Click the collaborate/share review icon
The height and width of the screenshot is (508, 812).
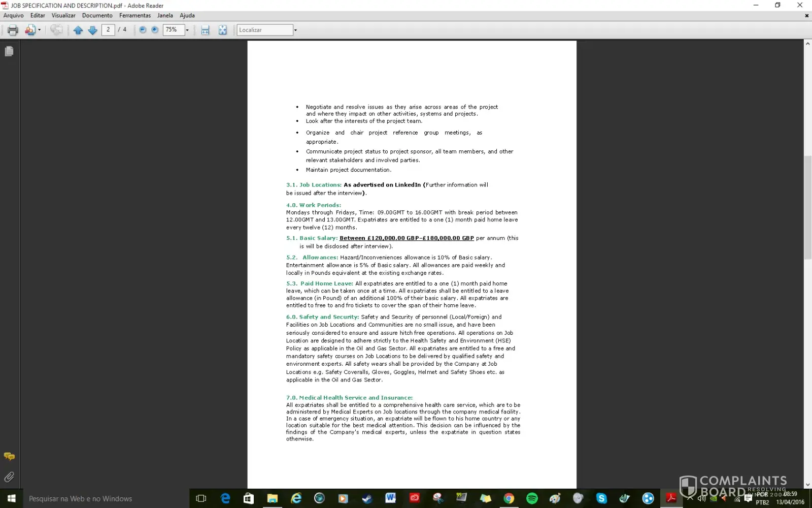[x=30, y=30]
